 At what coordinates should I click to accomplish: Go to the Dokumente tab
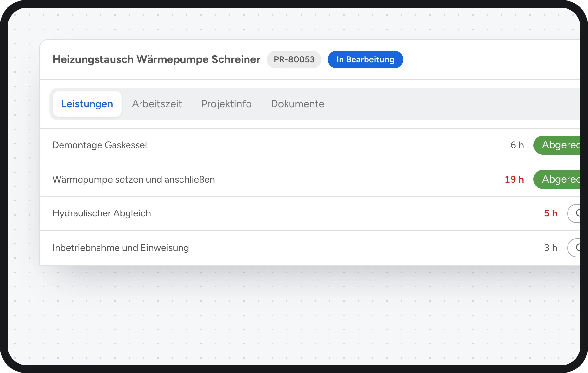[298, 104]
